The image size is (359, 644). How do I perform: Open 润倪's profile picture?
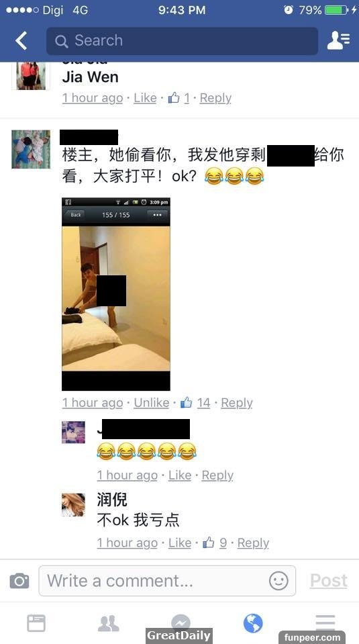73,505
